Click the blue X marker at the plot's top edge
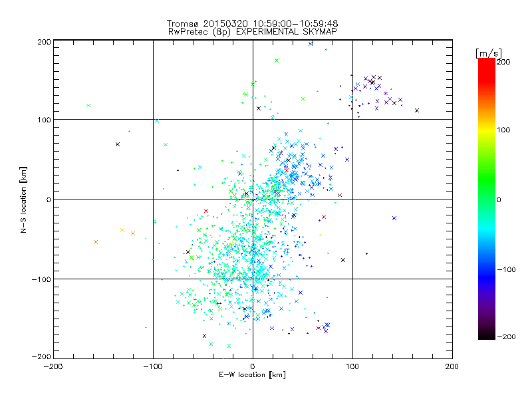The height and width of the screenshot is (399, 532). (311, 44)
